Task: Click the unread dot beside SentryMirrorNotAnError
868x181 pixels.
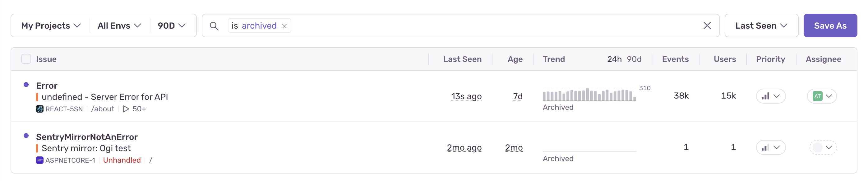Action: point(26,136)
